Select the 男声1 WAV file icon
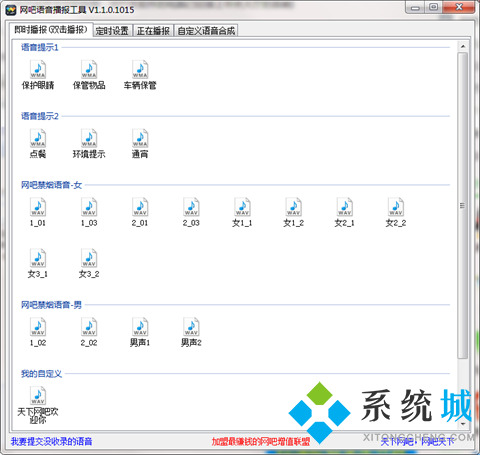Screen dimensions: 480x455 140,327
